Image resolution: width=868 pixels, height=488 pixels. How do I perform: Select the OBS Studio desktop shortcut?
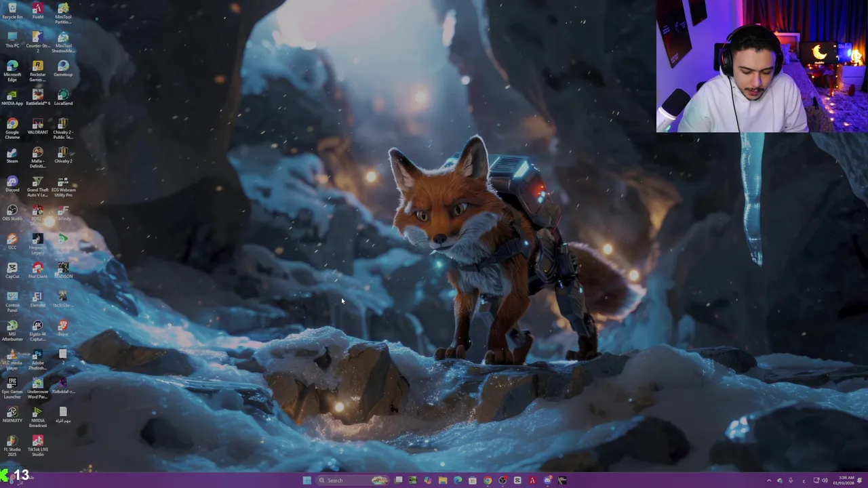pyautogui.click(x=12, y=213)
